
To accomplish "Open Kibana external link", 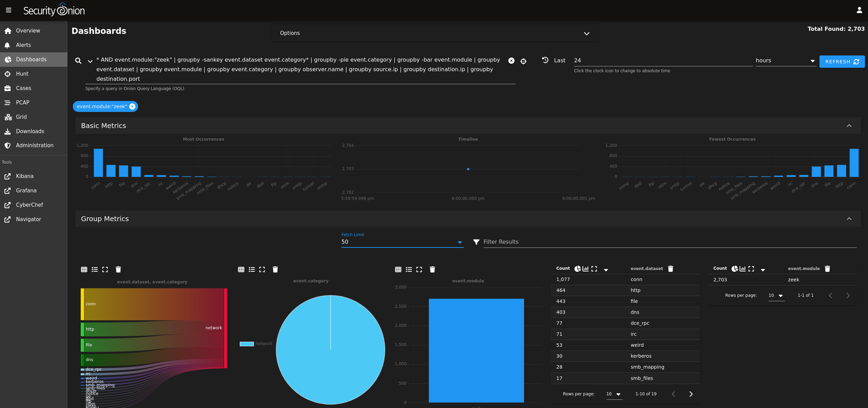I will click(24, 176).
